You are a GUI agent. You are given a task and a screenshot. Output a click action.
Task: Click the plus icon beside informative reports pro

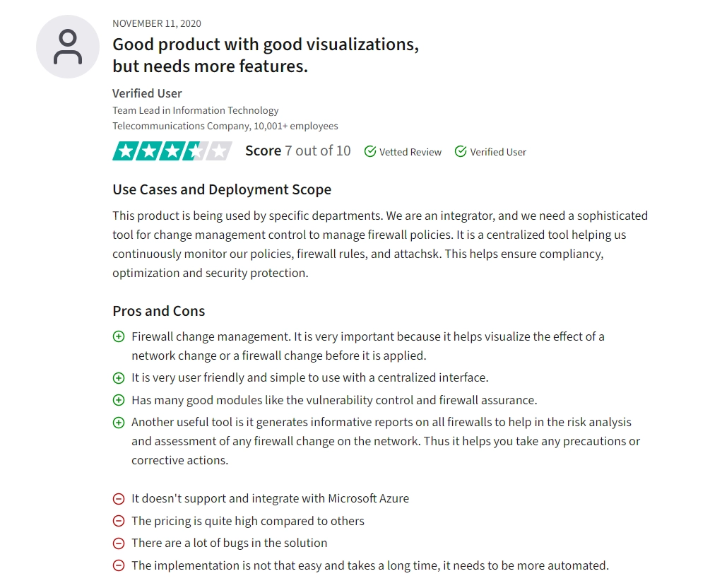119,423
